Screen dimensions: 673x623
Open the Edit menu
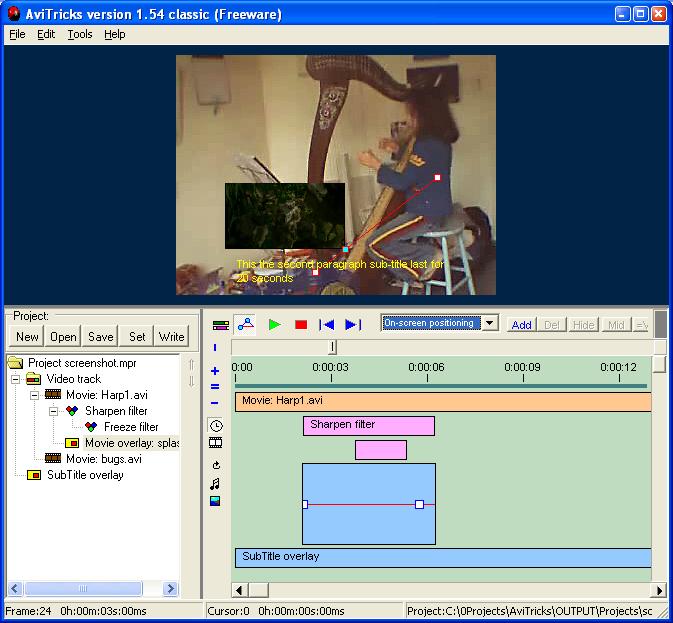click(46, 34)
